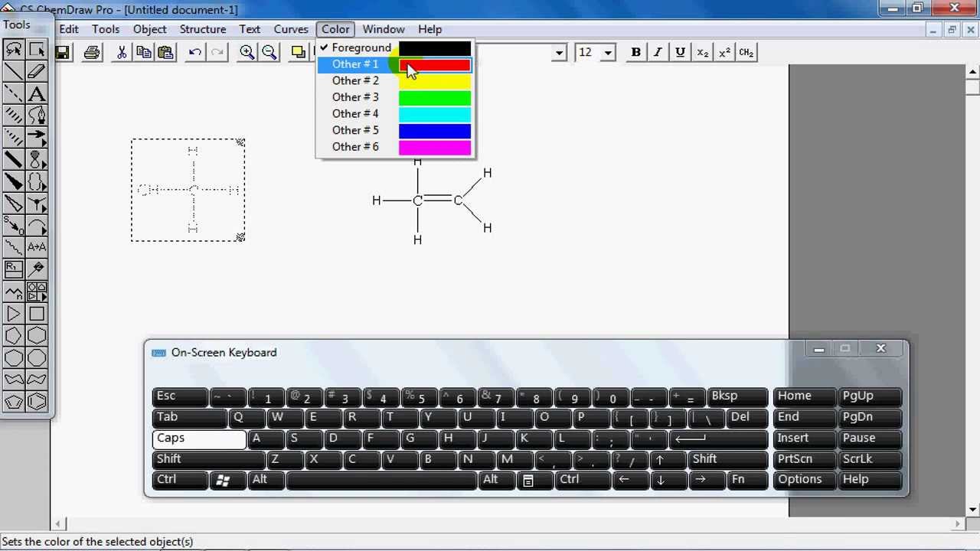
Task: Select the Text tool (A)
Action: [36, 94]
